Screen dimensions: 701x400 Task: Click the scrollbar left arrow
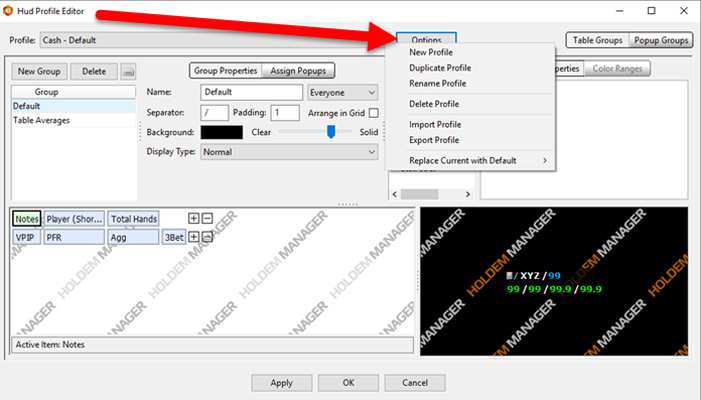point(394,194)
